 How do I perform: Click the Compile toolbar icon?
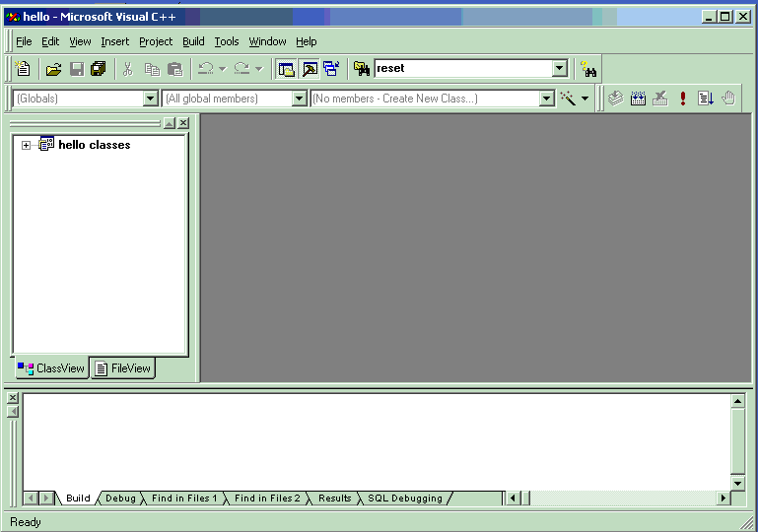click(616, 99)
